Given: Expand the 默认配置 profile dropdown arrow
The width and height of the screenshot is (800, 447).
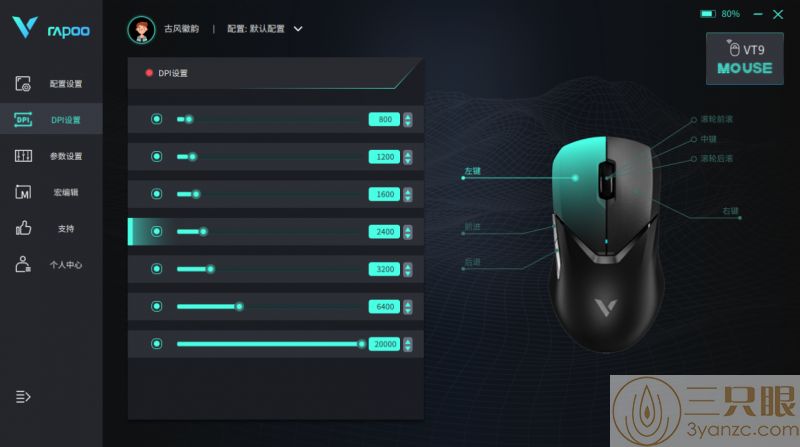Looking at the screenshot, I should [298, 29].
